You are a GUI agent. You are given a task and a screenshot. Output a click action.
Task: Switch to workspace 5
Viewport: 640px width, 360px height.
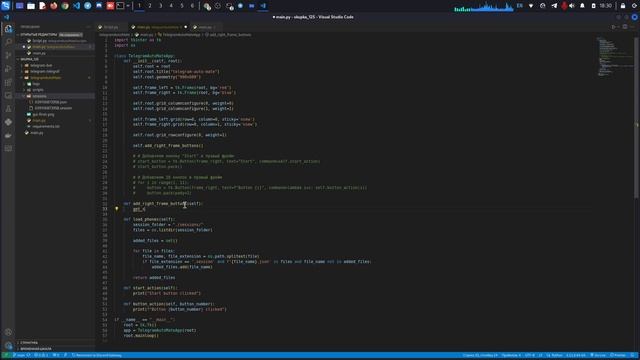point(182,6)
